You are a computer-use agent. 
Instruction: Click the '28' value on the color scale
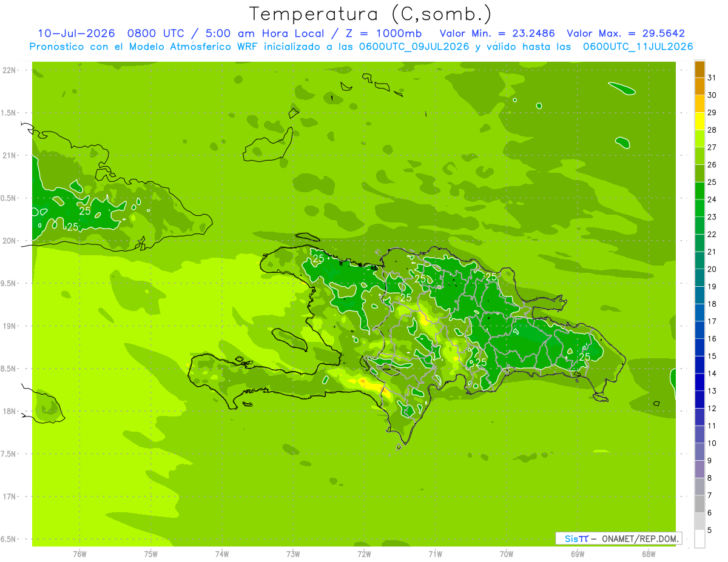click(713, 130)
